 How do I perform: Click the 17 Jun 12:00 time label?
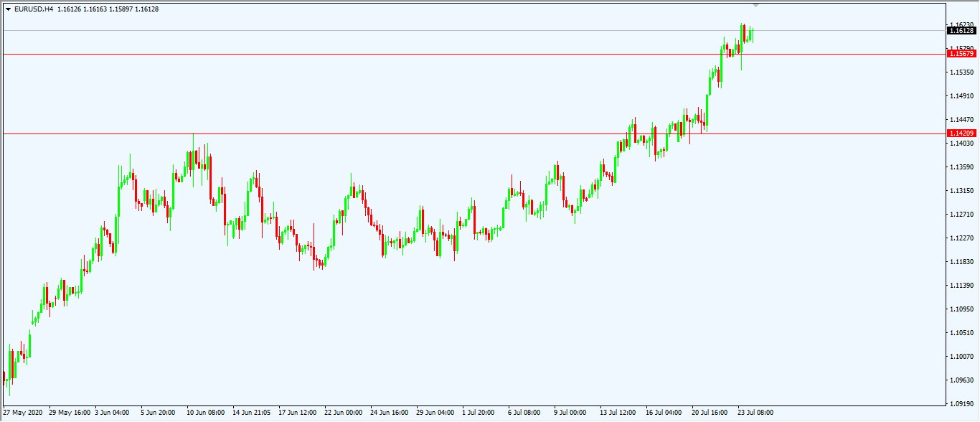click(298, 413)
